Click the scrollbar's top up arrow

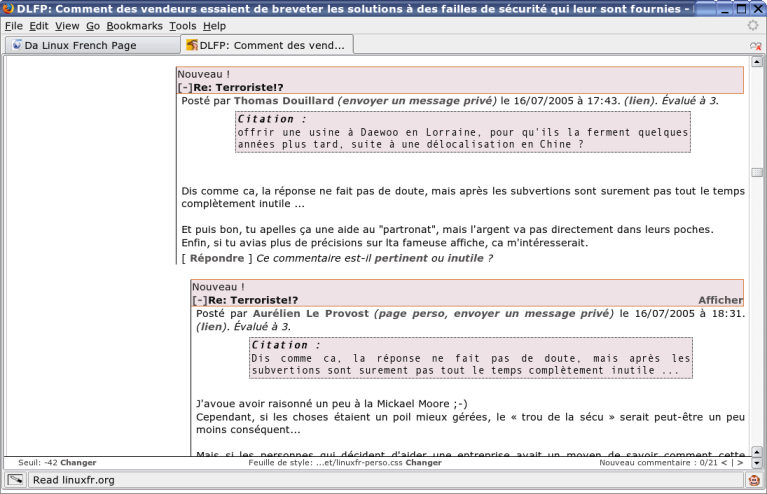757,62
